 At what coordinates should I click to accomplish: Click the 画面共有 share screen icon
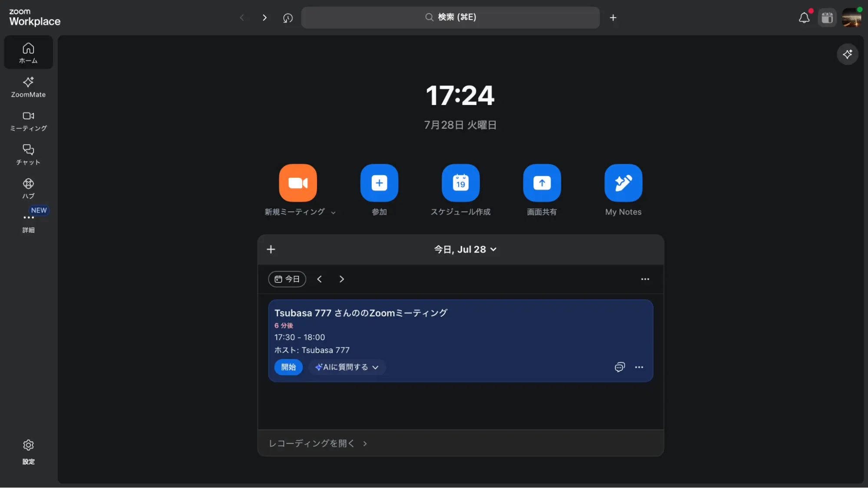[541, 183]
